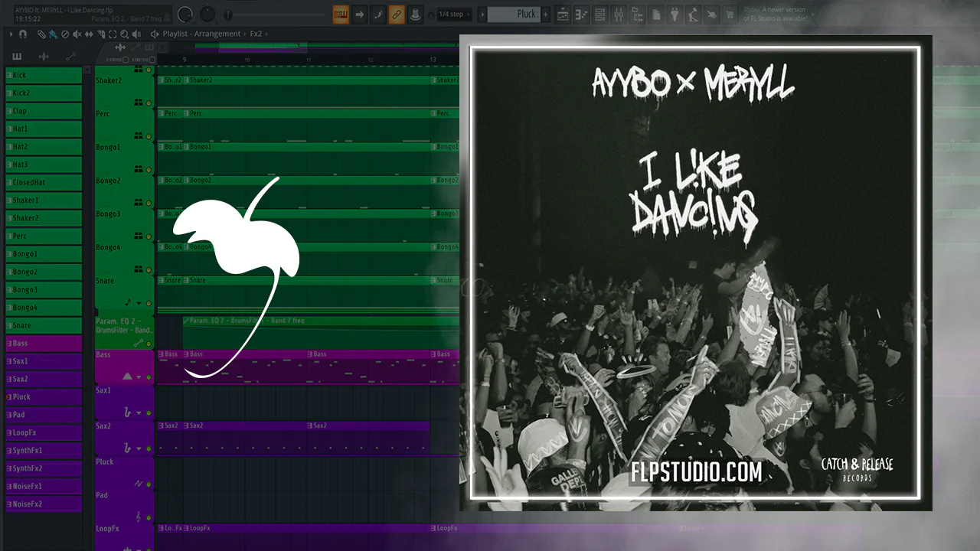This screenshot has width=980, height=551.
Task: Open the Playlist - Arrangement dropdown
Action: tap(201, 34)
